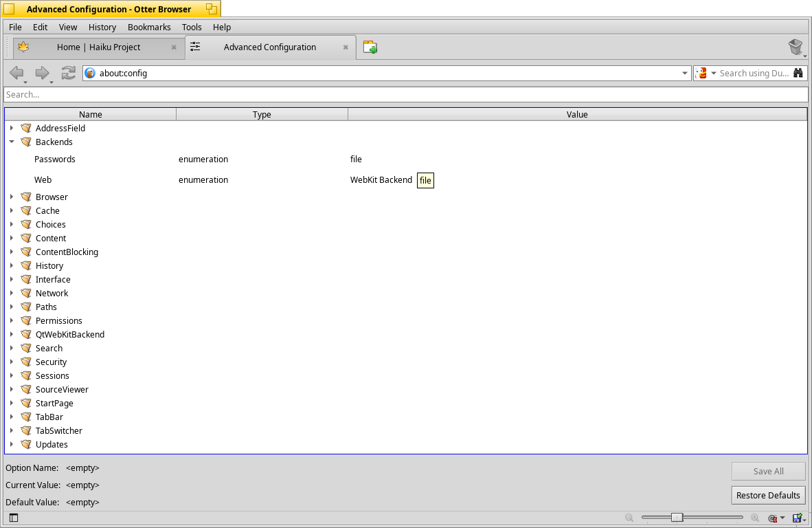Click the zoom out magnifier icon

point(629,518)
